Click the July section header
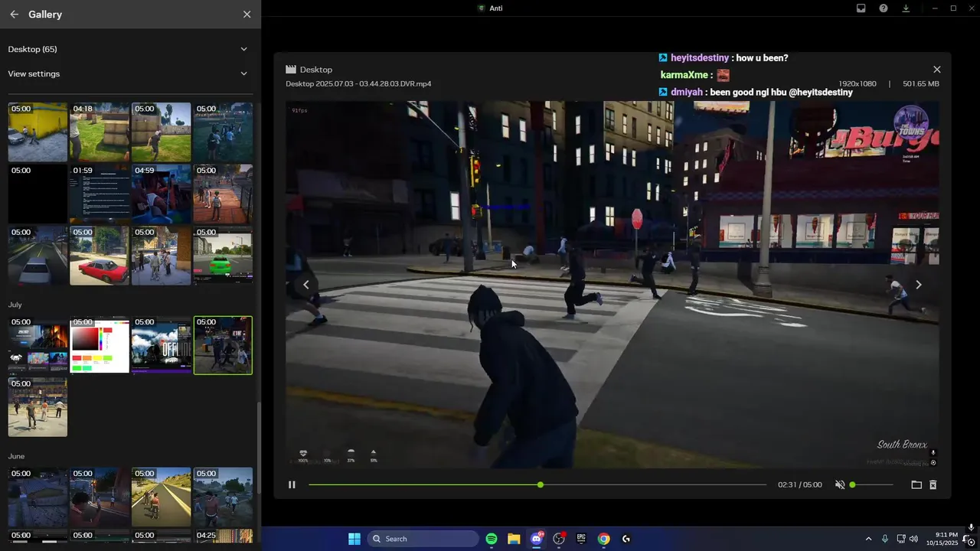 [15, 305]
